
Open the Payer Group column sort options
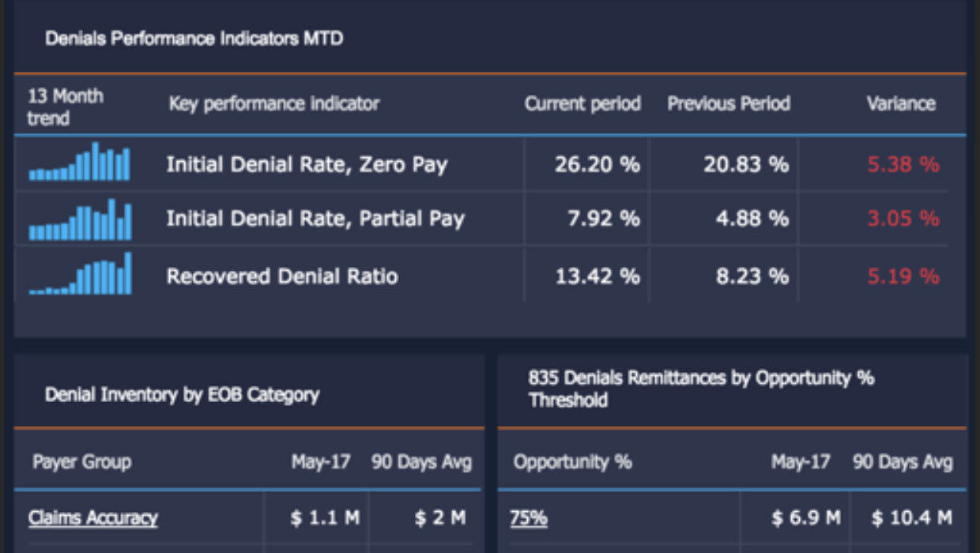(80, 462)
